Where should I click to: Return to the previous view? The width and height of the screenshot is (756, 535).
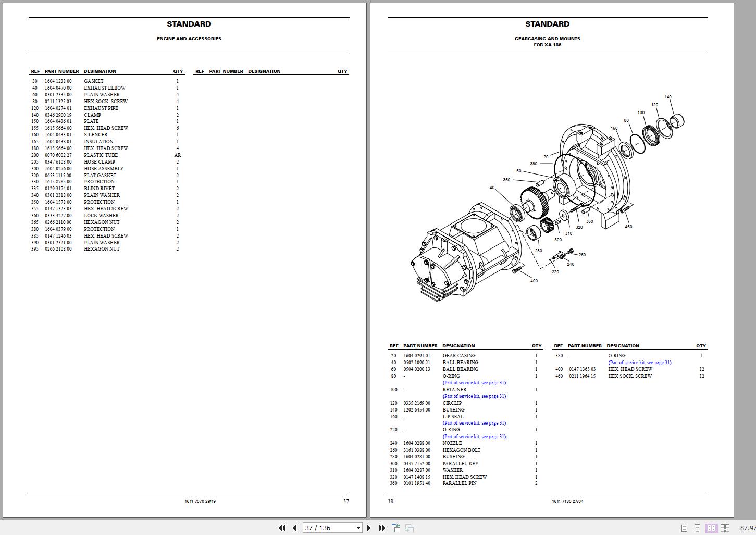pos(396,528)
